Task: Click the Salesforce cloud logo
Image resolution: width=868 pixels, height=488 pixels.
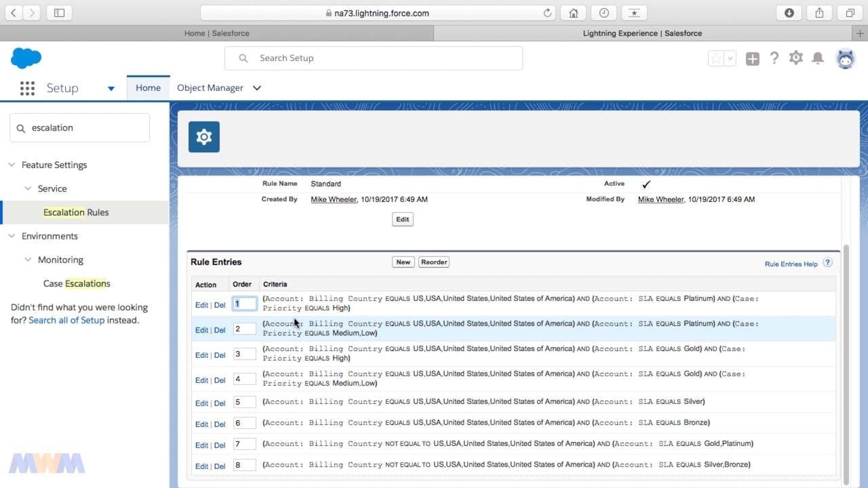Action: 26,58
